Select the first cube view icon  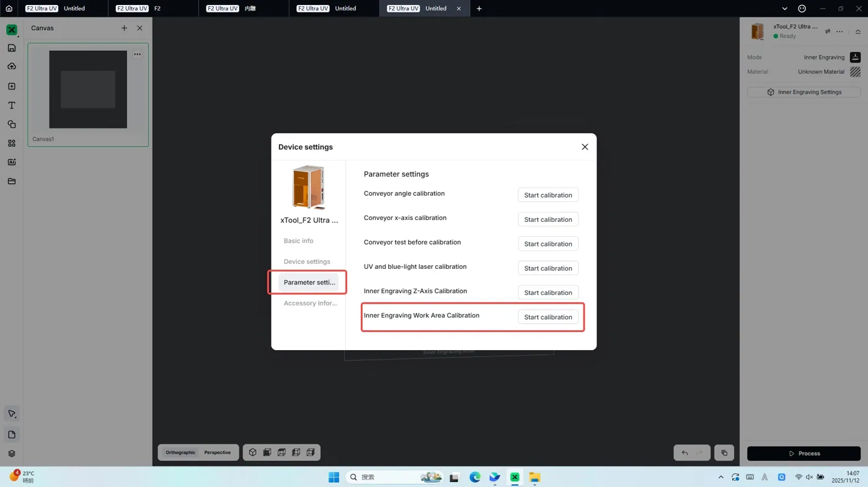[253, 452]
